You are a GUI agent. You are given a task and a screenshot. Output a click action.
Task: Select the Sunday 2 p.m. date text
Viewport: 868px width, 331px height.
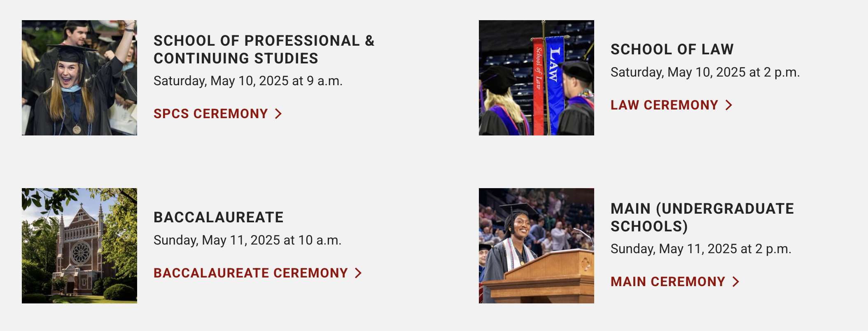pyautogui.click(x=701, y=249)
